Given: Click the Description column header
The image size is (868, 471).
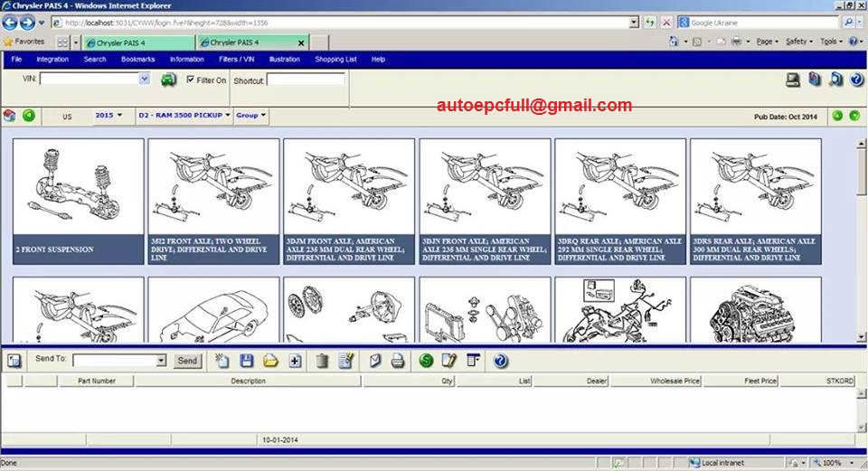Looking at the screenshot, I should coord(248,381).
